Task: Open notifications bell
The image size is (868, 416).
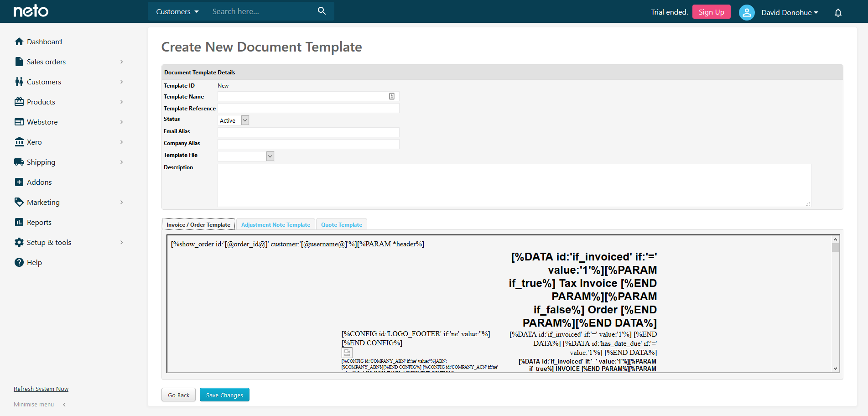Action: click(838, 12)
